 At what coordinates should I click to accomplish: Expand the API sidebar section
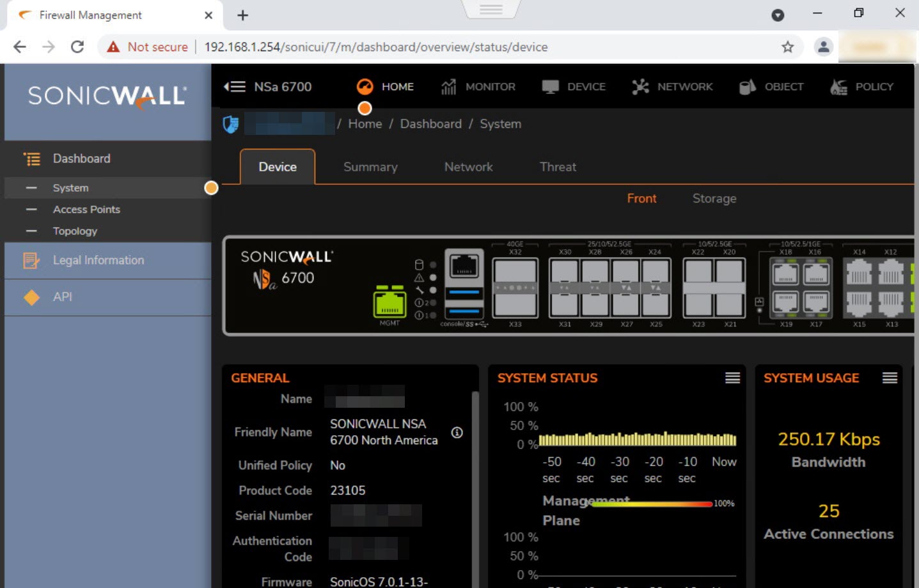tap(62, 297)
